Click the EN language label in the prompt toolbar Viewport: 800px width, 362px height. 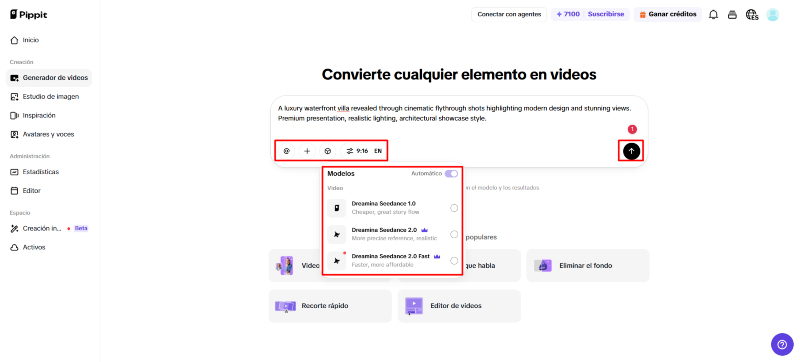(378, 151)
